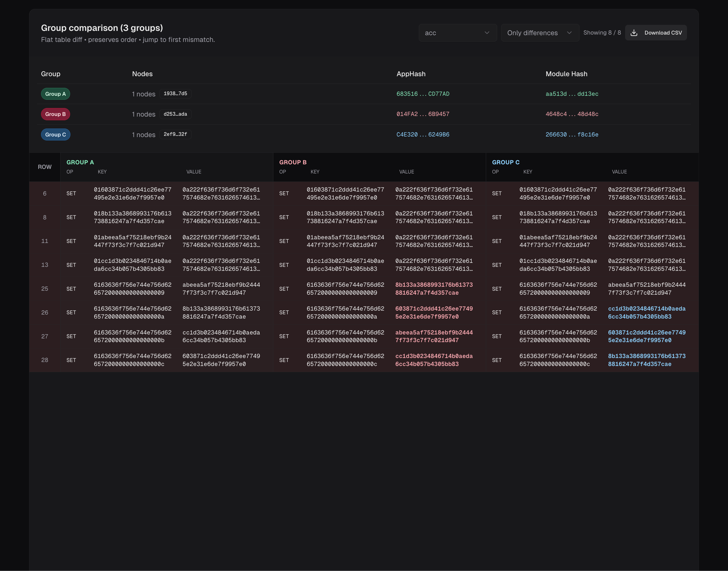Open Group A AppHash '683516 ... CD77AD'

pyautogui.click(x=423, y=94)
